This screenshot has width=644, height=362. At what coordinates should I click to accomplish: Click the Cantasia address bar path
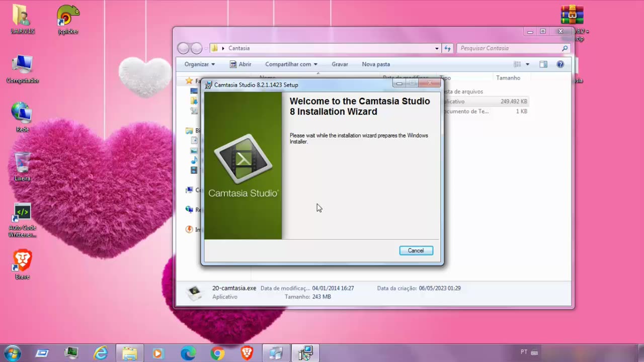coord(239,48)
